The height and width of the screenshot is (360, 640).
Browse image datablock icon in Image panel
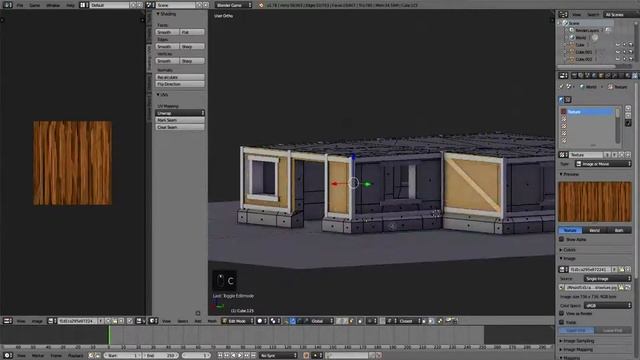(563, 269)
